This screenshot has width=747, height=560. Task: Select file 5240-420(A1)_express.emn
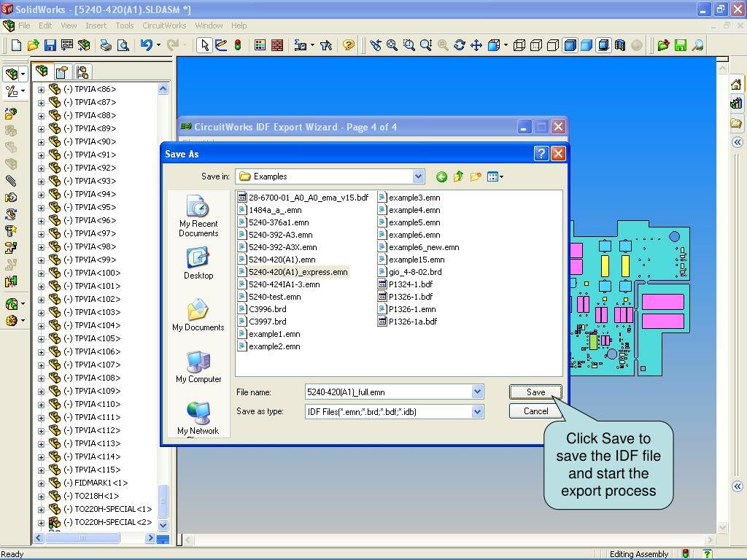[293, 272]
